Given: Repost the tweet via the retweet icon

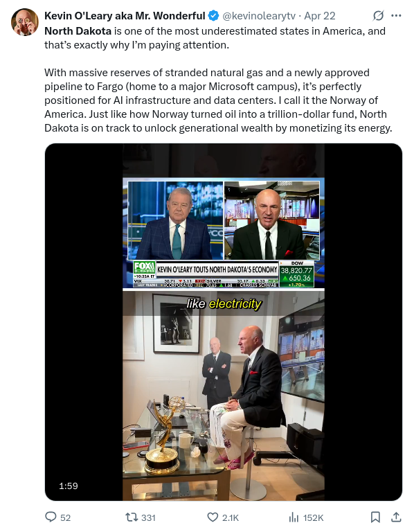Looking at the screenshot, I should 132,517.
